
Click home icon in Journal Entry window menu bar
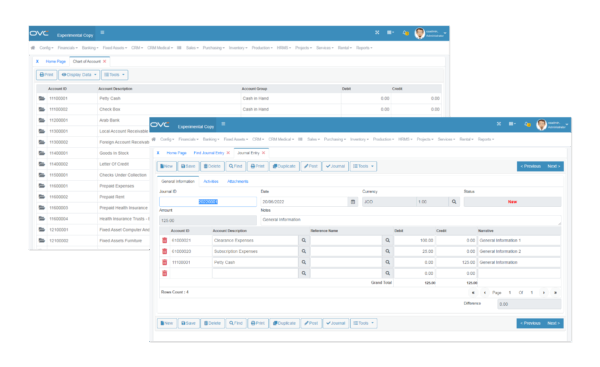pos(154,139)
